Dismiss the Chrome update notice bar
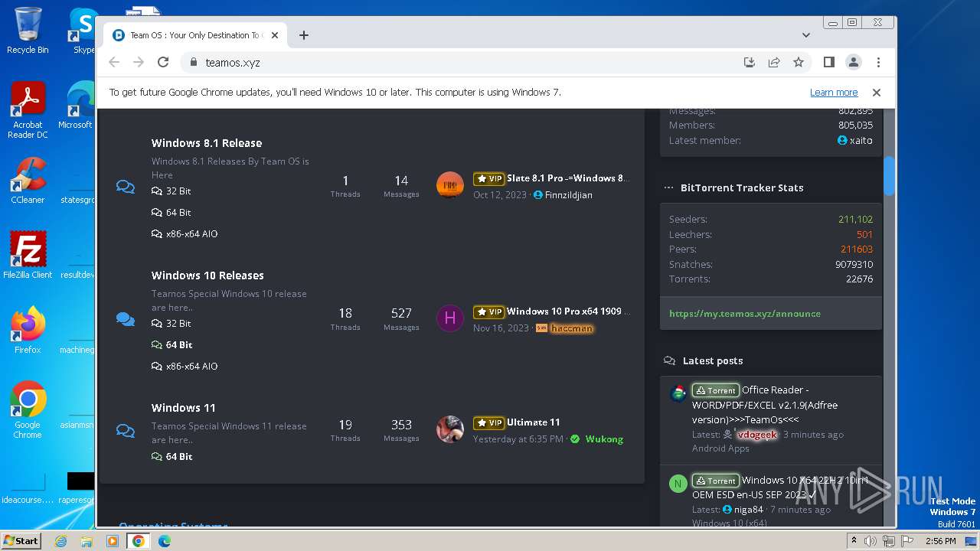Image resolution: width=980 pixels, height=551 pixels. coord(877,92)
